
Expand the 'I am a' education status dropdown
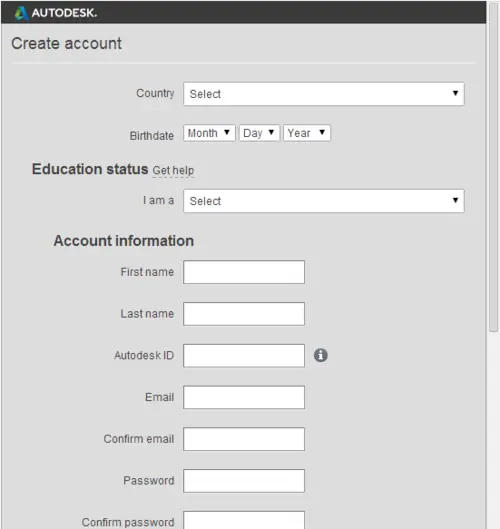click(x=324, y=201)
